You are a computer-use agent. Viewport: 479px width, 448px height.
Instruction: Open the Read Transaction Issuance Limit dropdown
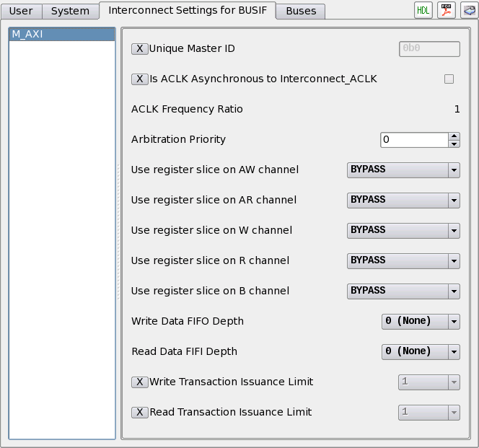pos(429,412)
